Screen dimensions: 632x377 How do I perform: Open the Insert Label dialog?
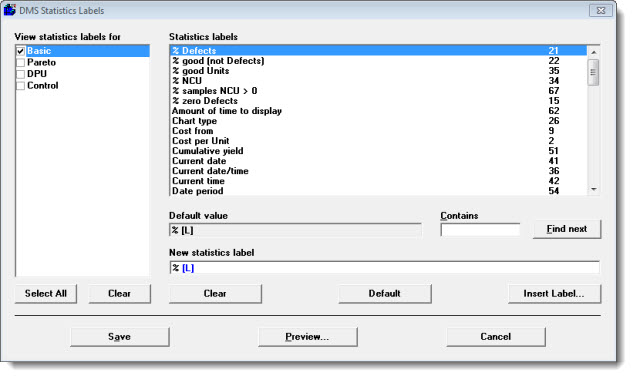click(x=554, y=294)
